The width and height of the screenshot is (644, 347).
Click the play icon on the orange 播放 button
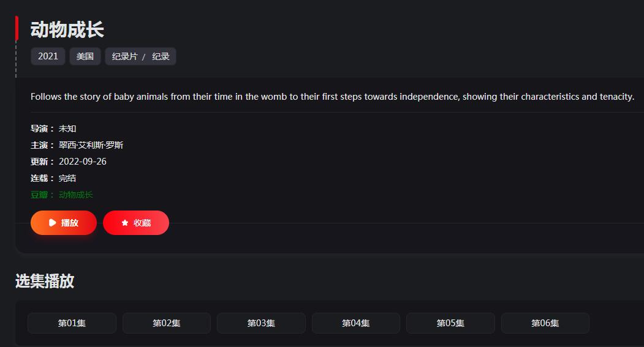(x=52, y=223)
